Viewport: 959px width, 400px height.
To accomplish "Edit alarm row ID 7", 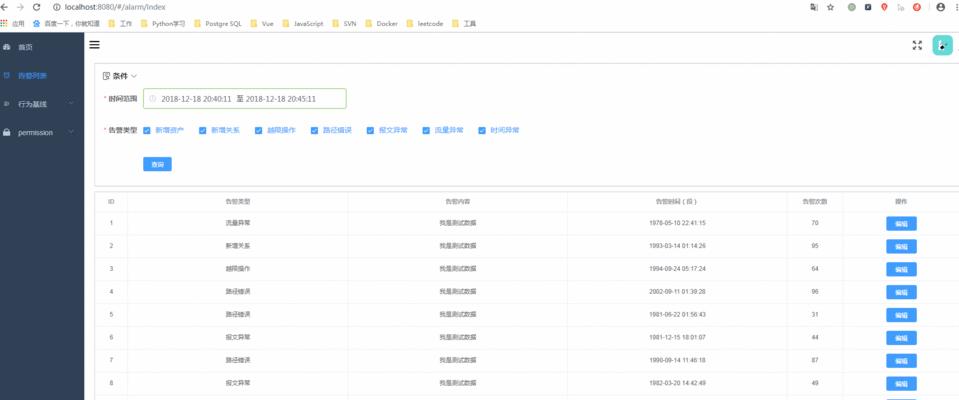I will tap(901, 361).
